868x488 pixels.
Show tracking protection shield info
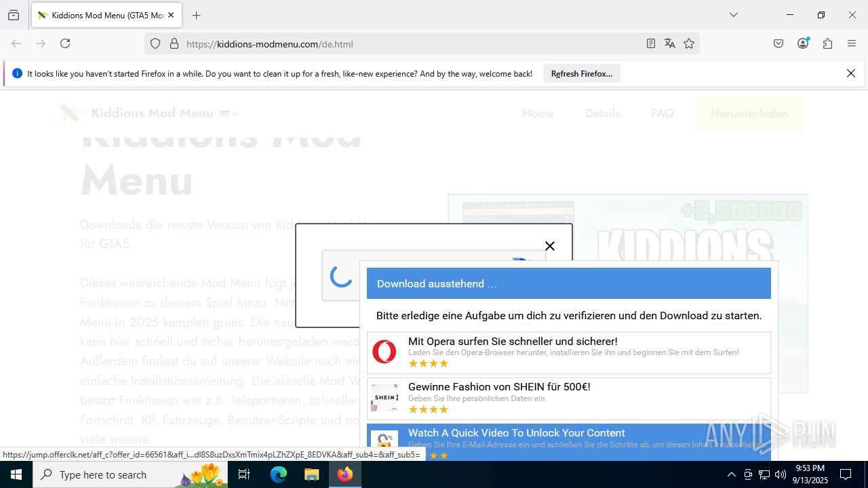[x=155, y=44]
